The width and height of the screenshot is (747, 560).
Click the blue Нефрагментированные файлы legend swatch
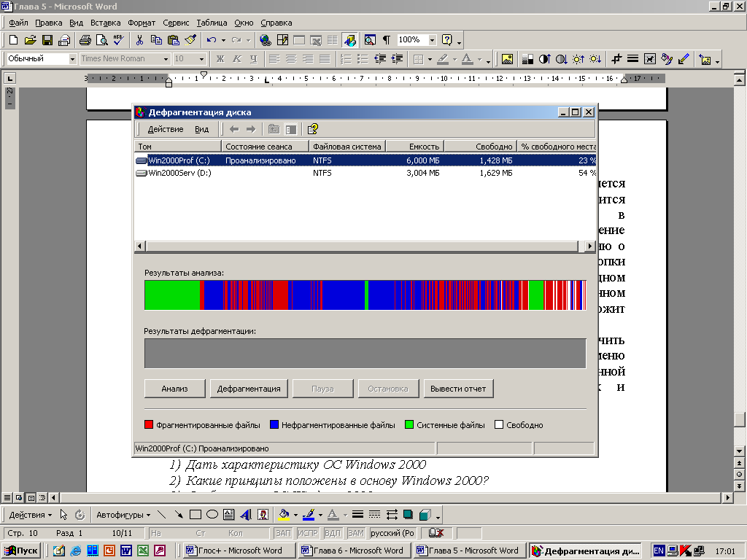tap(274, 425)
